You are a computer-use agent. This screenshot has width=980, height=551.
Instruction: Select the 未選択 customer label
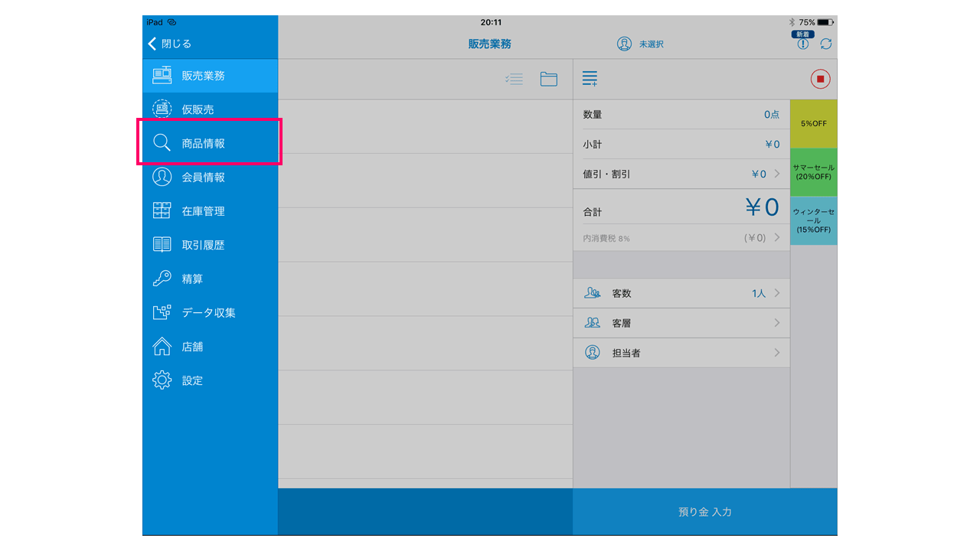point(652,44)
